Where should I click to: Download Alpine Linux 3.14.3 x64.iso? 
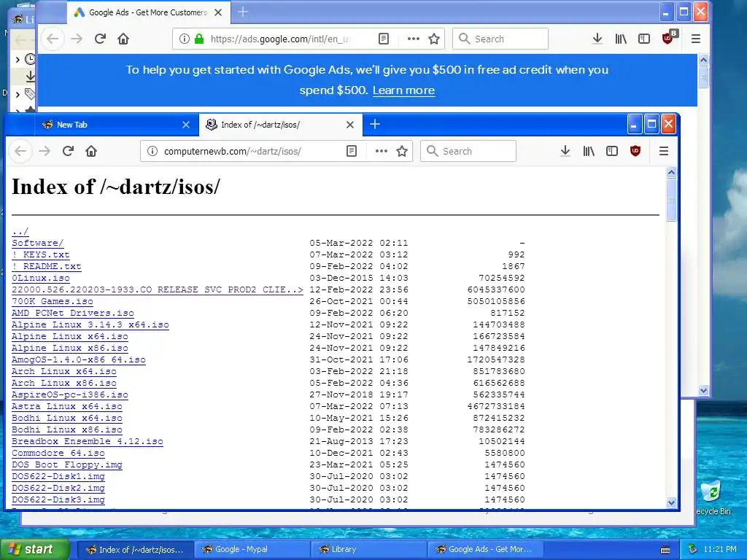pyautogui.click(x=90, y=324)
